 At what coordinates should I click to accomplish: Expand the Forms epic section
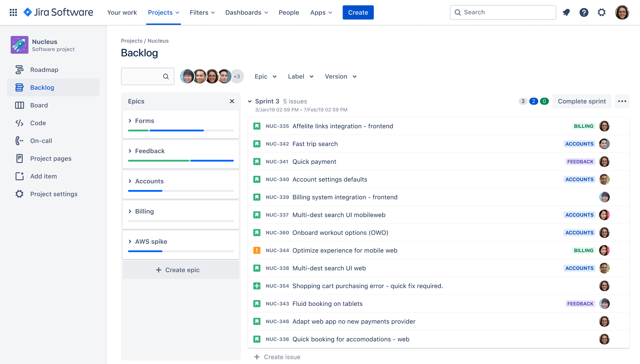pyautogui.click(x=130, y=120)
